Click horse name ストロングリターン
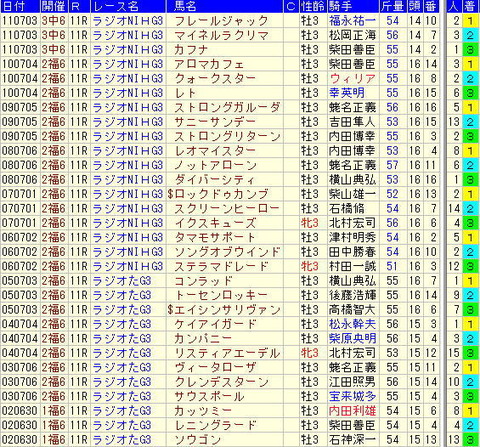The width and height of the screenshot is (480, 447). click(227, 137)
